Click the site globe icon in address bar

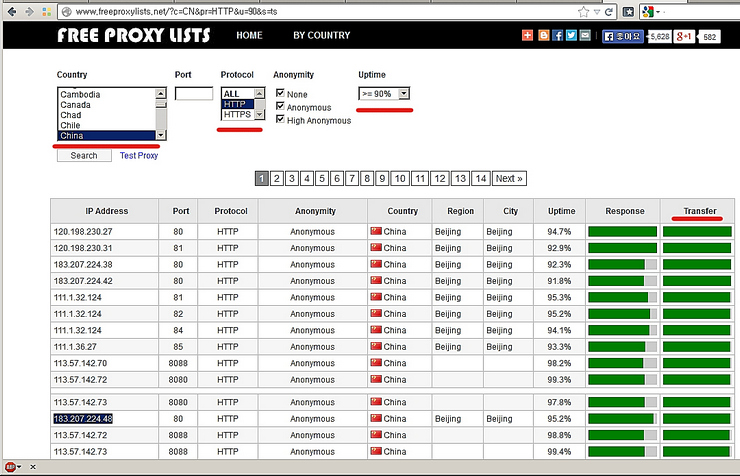coord(67,12)
